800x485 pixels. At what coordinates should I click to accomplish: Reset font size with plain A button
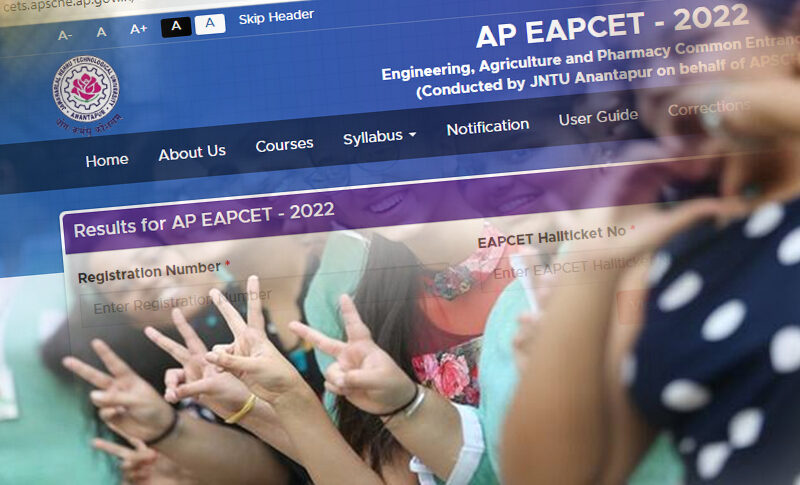click(101, 32)
